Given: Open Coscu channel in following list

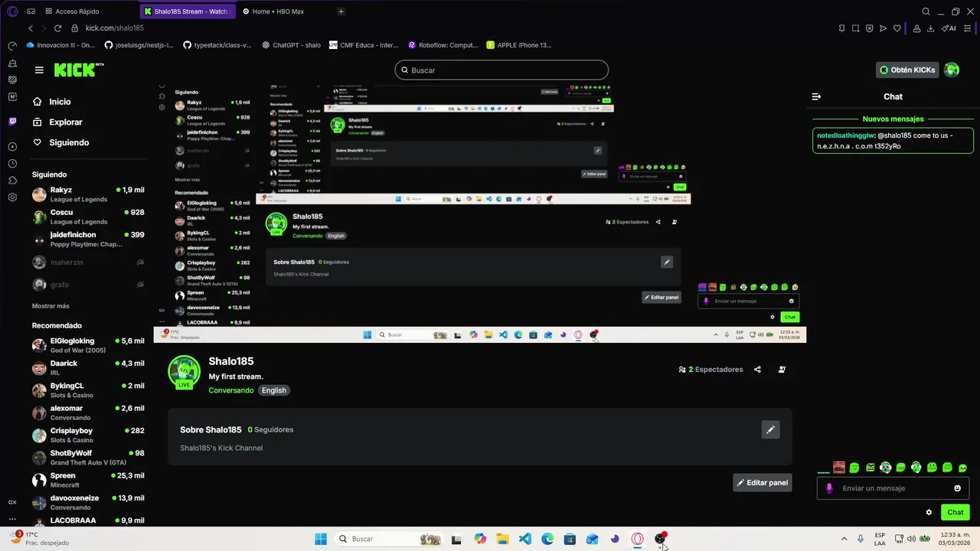Looking at the screenshot, I should (88, 217).
